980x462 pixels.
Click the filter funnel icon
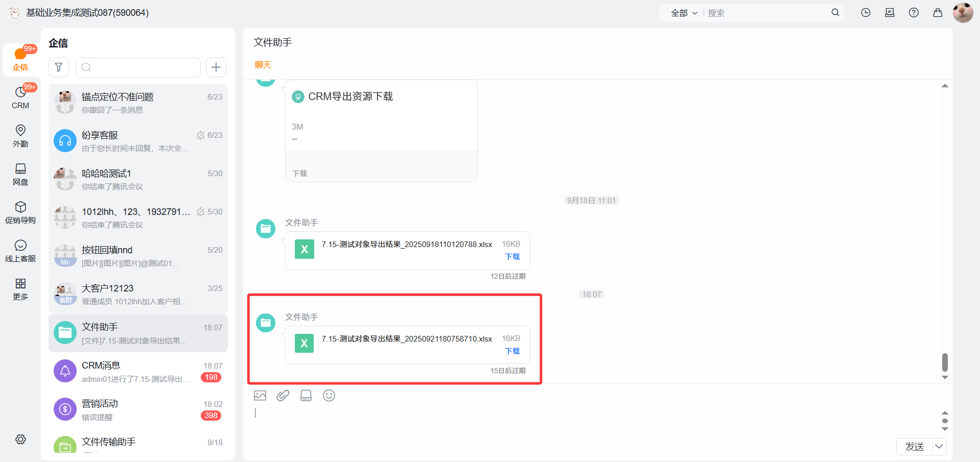click(x=59, y=67)
